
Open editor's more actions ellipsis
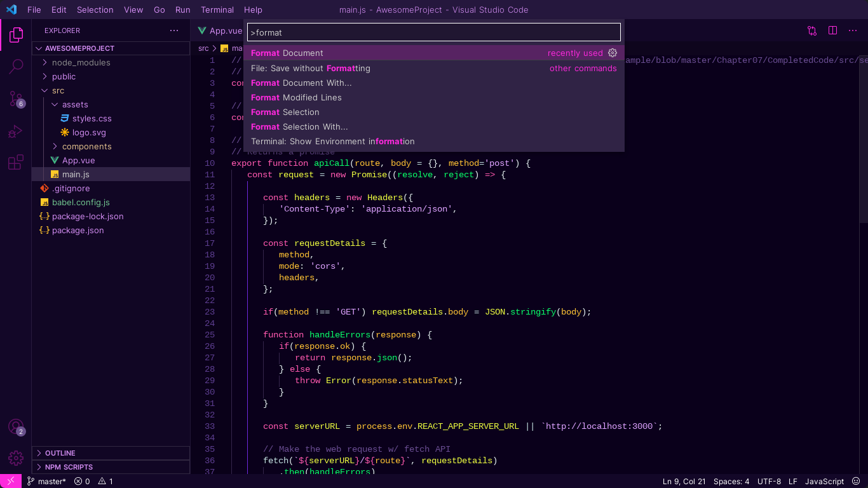tap(853, 30)
